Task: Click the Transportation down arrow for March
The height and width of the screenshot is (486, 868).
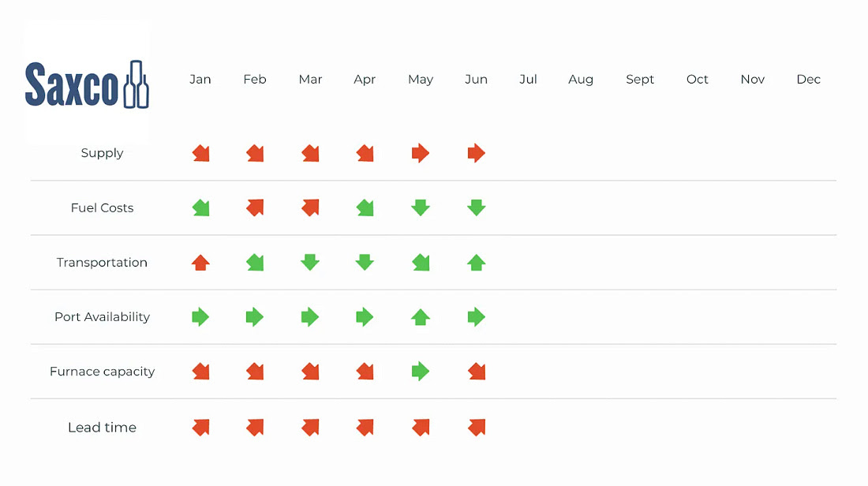Action: (310, 263)
